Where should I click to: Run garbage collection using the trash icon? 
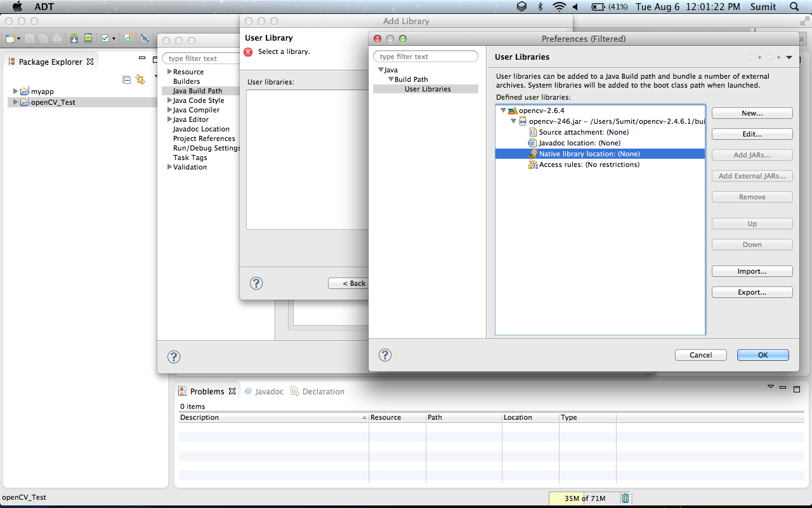click(x=625, y=498)
